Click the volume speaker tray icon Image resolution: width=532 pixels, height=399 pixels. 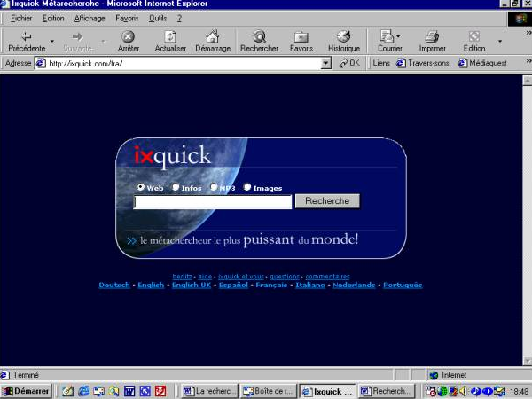pyautogui.click(x=464, y=391)
